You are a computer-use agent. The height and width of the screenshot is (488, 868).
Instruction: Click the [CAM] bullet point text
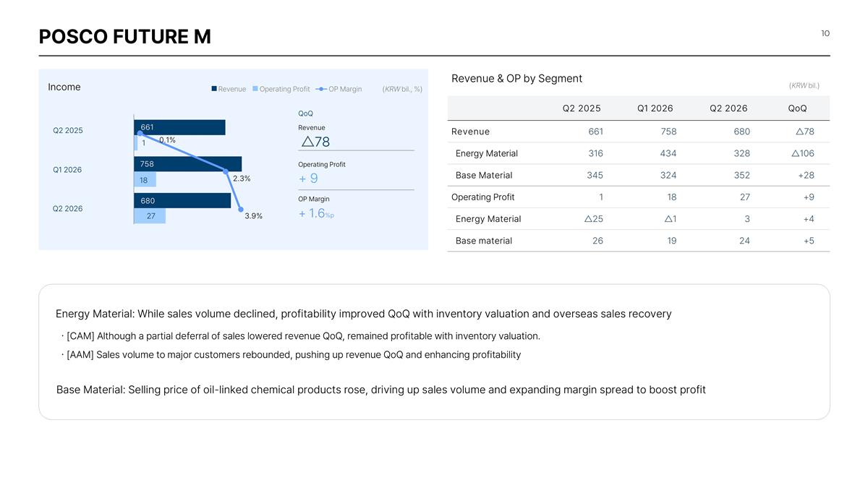[301, 336]
